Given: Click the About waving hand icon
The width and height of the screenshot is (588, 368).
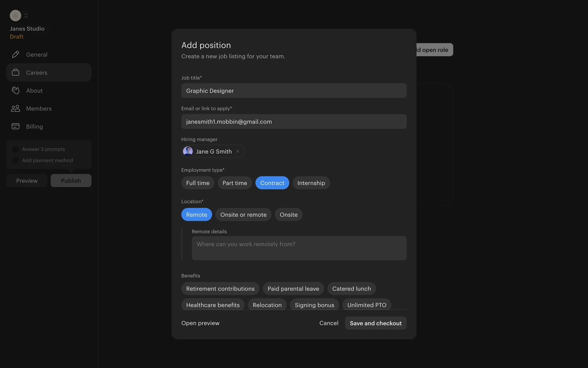Looking at the screenshot, I should [15, 90].
